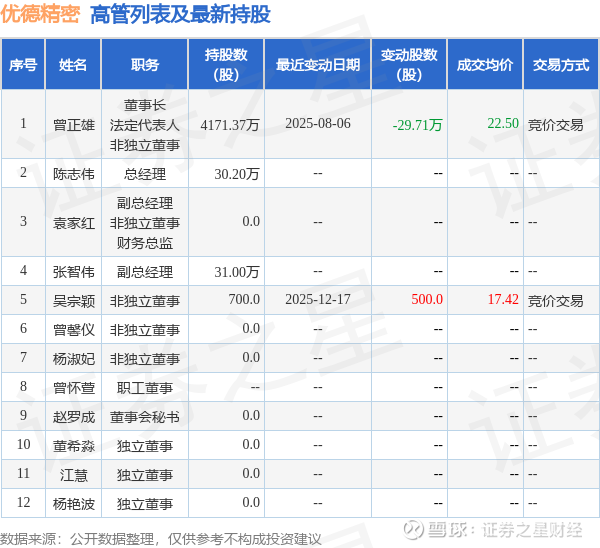Click row number 10
Screen dimensions: 600x548
pos(23,444)
